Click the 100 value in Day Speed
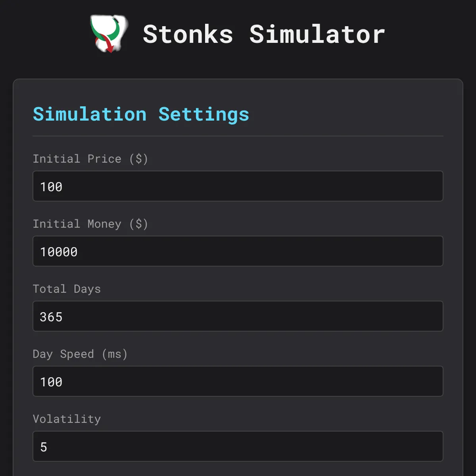The height and width of the screenshot is (476, 476). pyautogui.click(x=51, y=382)
